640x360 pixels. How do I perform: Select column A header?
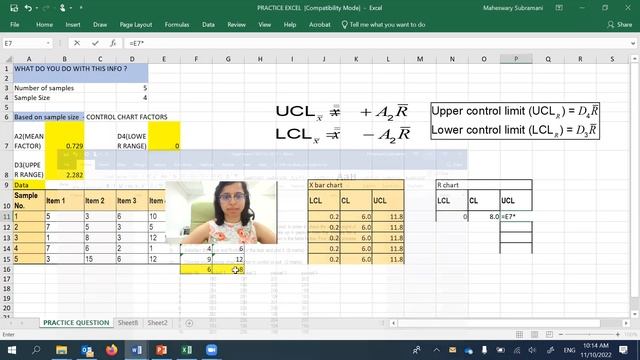pyautogui.click(x=29, y=59)
